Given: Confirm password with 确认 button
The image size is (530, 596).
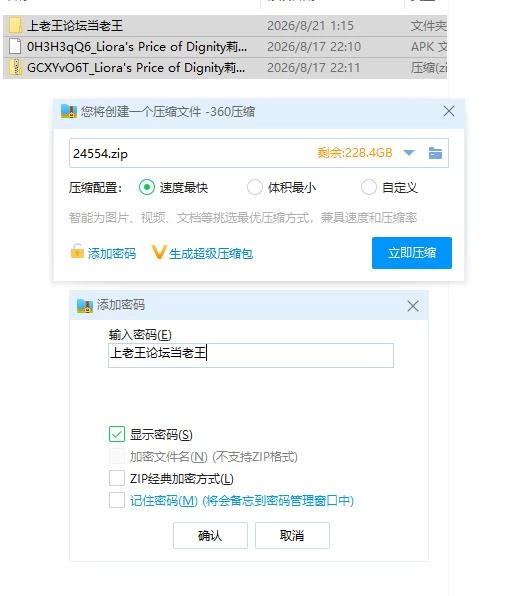Looking at the screenshot, I should click(210, 535).
